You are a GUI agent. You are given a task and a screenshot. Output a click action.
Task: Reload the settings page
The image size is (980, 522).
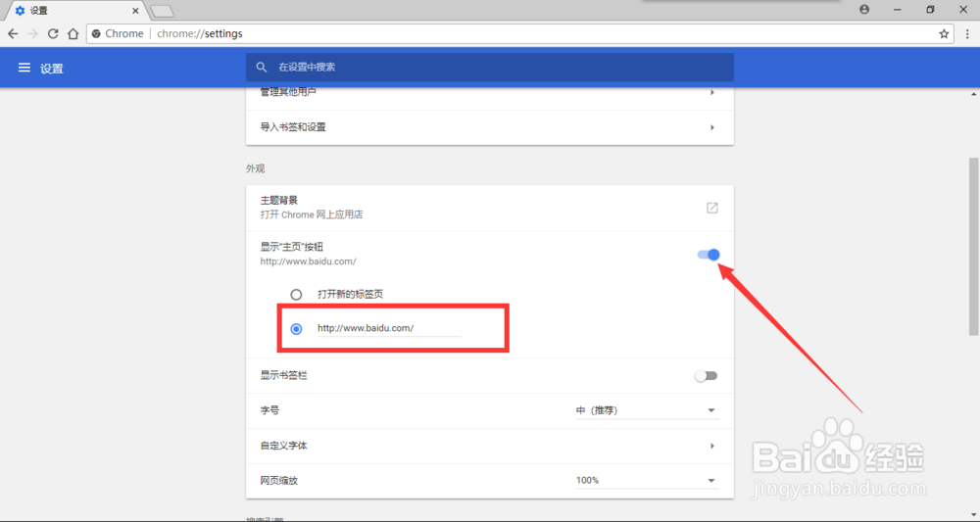tap(53, 33)
